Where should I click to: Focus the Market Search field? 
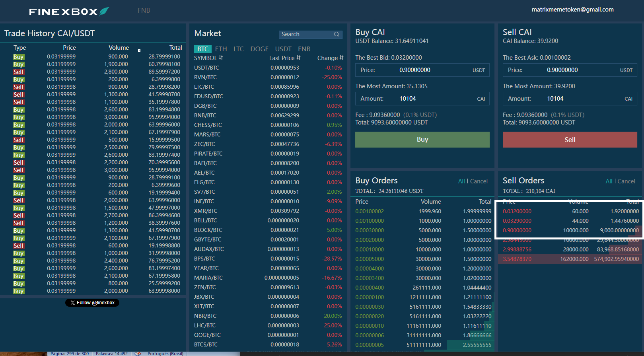tap(310, 34)
